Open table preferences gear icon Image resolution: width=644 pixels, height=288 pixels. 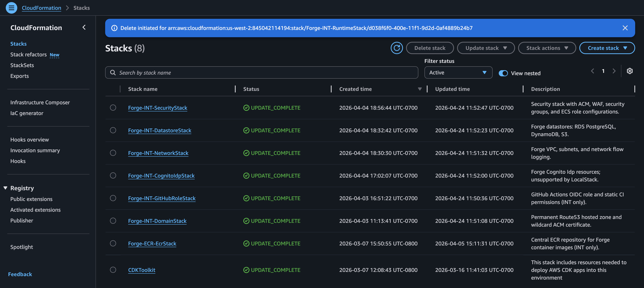pos(629,71)
